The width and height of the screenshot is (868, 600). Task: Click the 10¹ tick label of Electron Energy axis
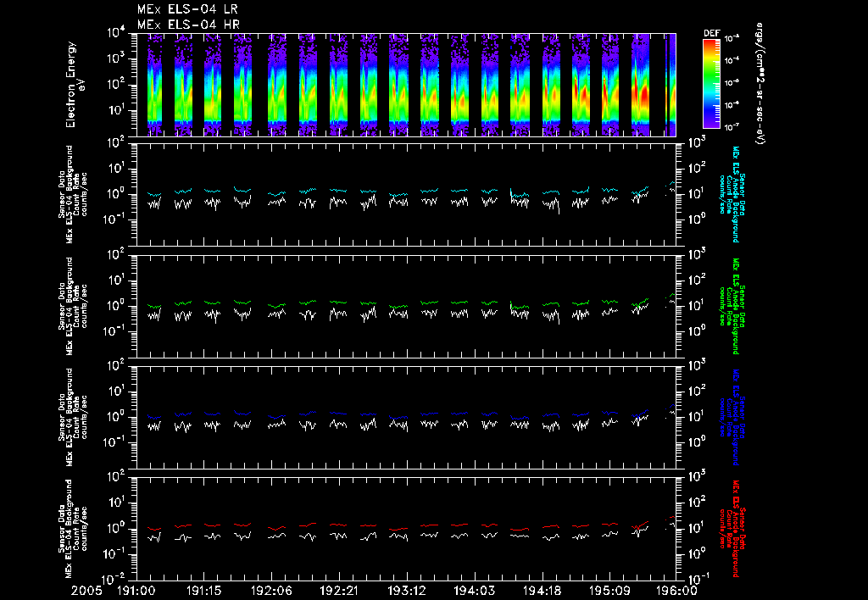click(x=116, y=110)
